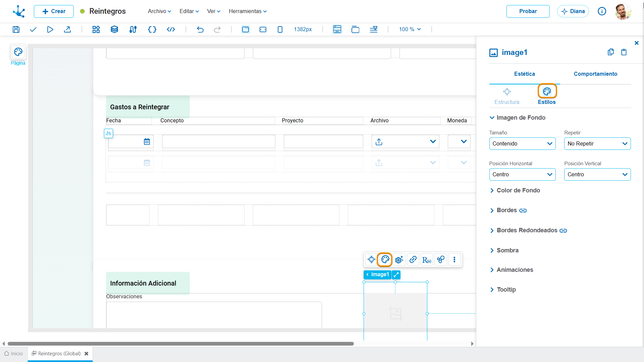644x362 pixels.
Task: Open the Tamaño Contenido dropdown
Action: [522, 144]
